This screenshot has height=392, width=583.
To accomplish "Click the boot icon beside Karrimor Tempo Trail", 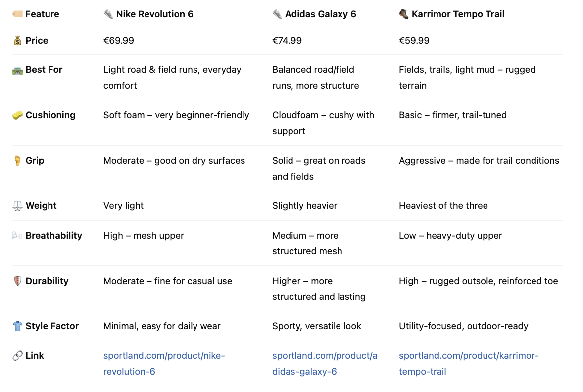I will [404, 14].
